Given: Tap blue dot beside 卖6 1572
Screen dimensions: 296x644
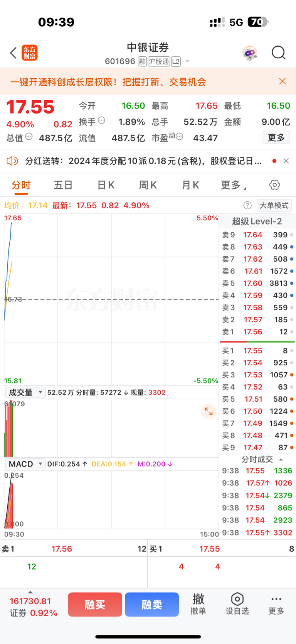Looking at the screenshot, I should pyautogui.click(x=292, y=271).
